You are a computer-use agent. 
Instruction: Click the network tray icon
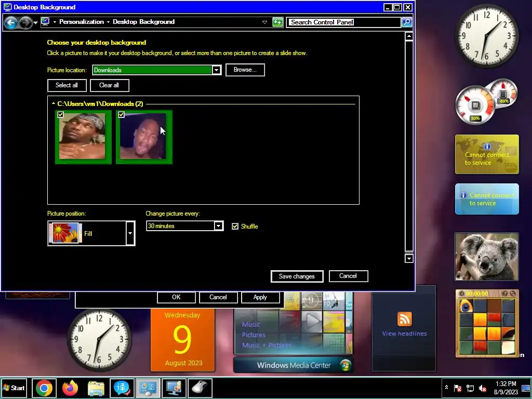click(470, 388)
